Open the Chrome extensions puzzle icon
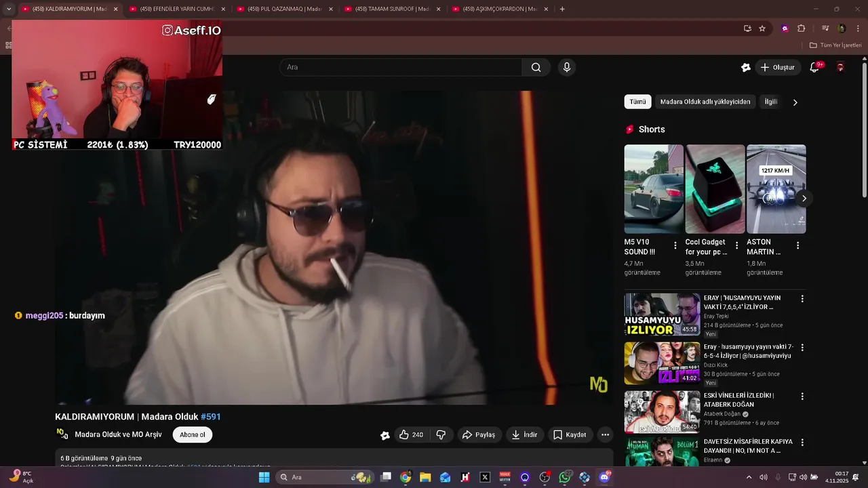The height and width of the screenshot is (488, 868). coord(802,28)
